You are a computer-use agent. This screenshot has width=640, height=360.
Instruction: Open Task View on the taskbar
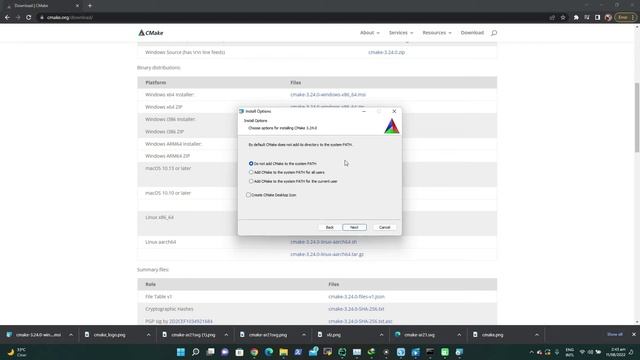(210, 352)
